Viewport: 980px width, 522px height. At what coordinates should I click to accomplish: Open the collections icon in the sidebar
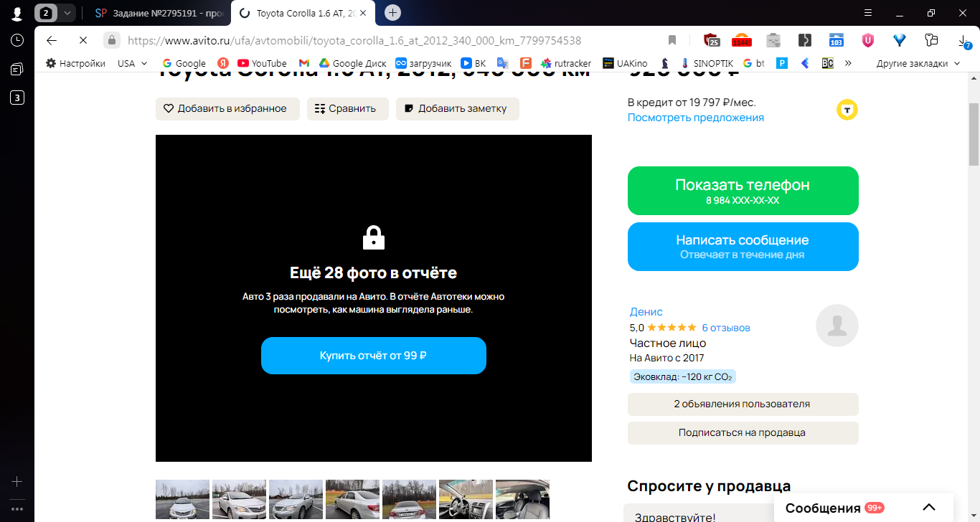pyautogui.click(x=17, y=69)
